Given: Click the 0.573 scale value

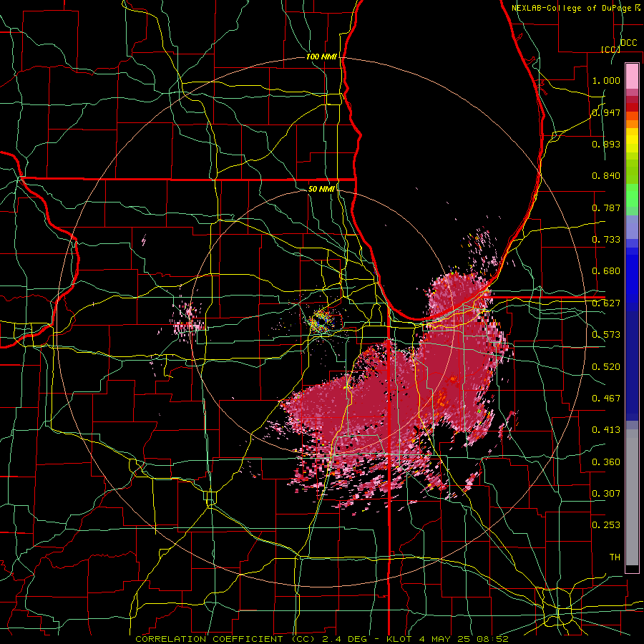Looking at the screenshot, I should click(x=606, y=335).
